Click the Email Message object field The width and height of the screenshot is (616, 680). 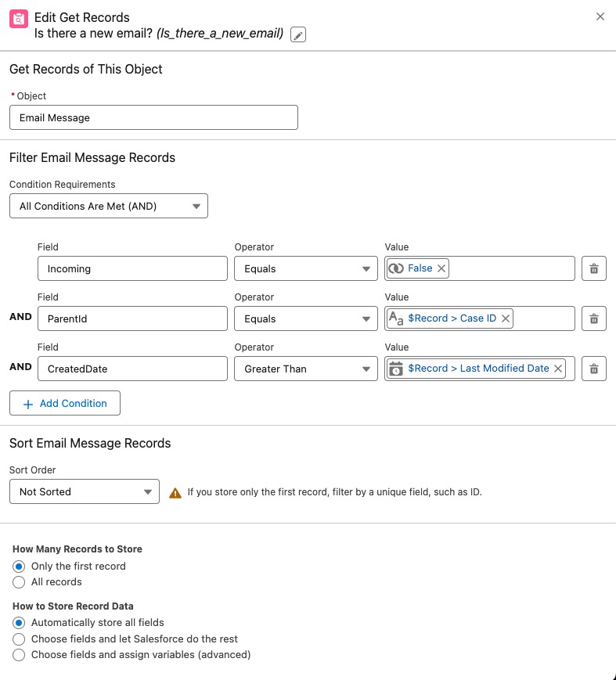click(x=153, y=117)
